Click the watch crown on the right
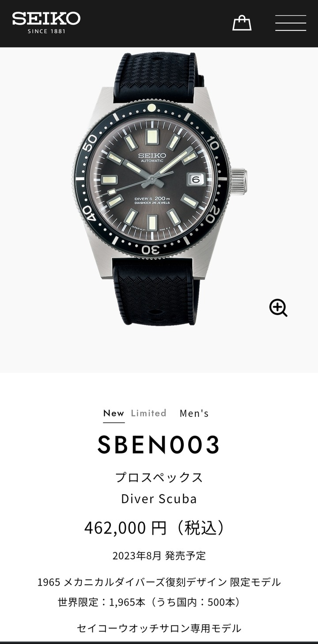Viewport: 318px width, 644px height. pos(238,182)
